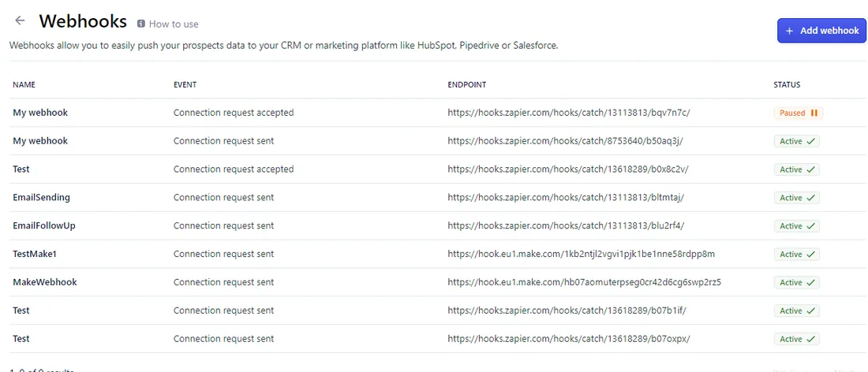The image size is (868, 372).
Task: Click the make.com endpoint ending in swp2rz5
Action: pos(585,282)
